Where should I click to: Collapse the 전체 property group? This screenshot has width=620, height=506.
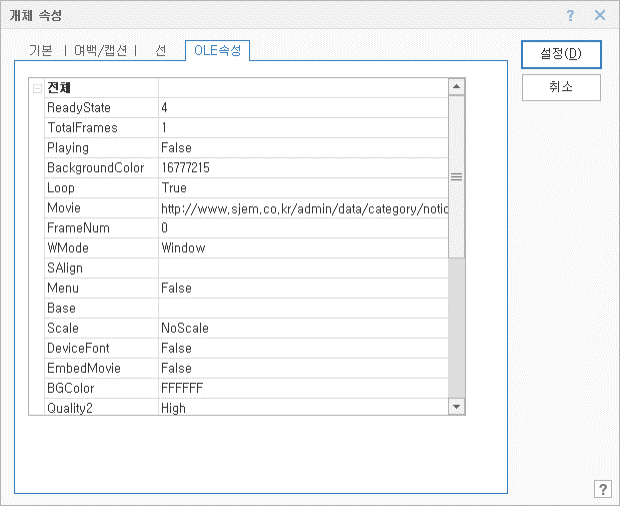pyautogui.click(x=37, y=88)
